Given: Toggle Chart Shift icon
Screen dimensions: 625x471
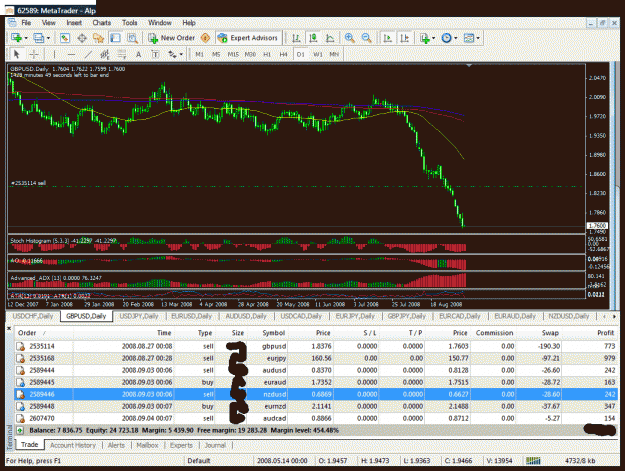Looking at the screenshot, I should pos(404,38).
